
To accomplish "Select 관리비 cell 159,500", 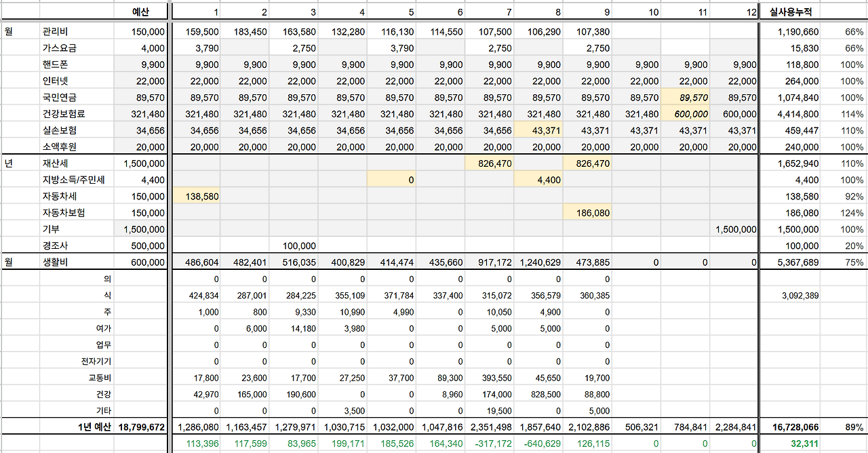I will pos(201,32).
